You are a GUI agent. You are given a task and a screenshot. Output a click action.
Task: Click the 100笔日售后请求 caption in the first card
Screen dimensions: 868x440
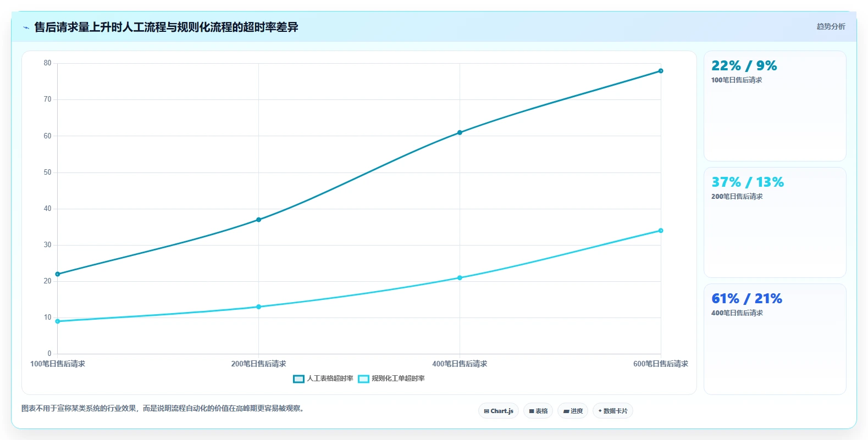(737, 80)
